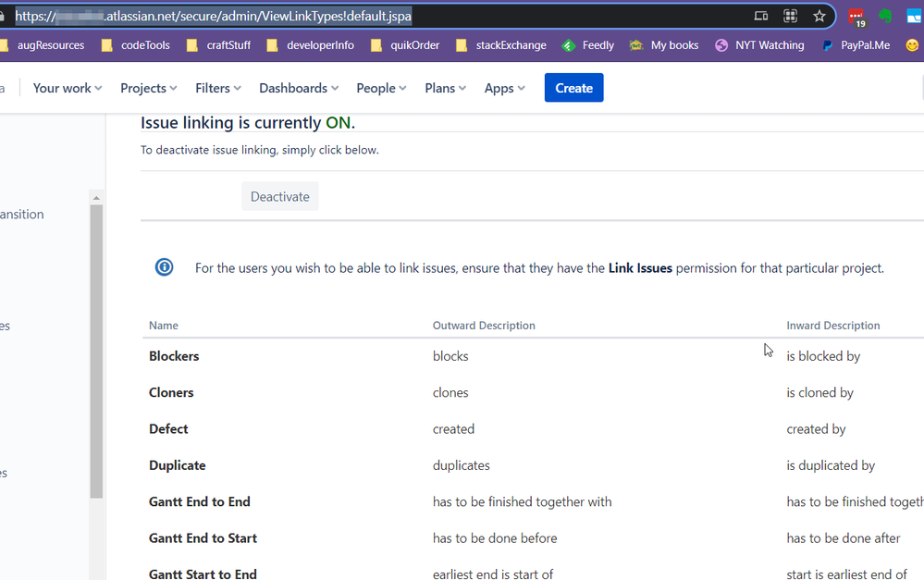Open the Projects dropdown
924x580 pixels.
(x=147, y=88)
